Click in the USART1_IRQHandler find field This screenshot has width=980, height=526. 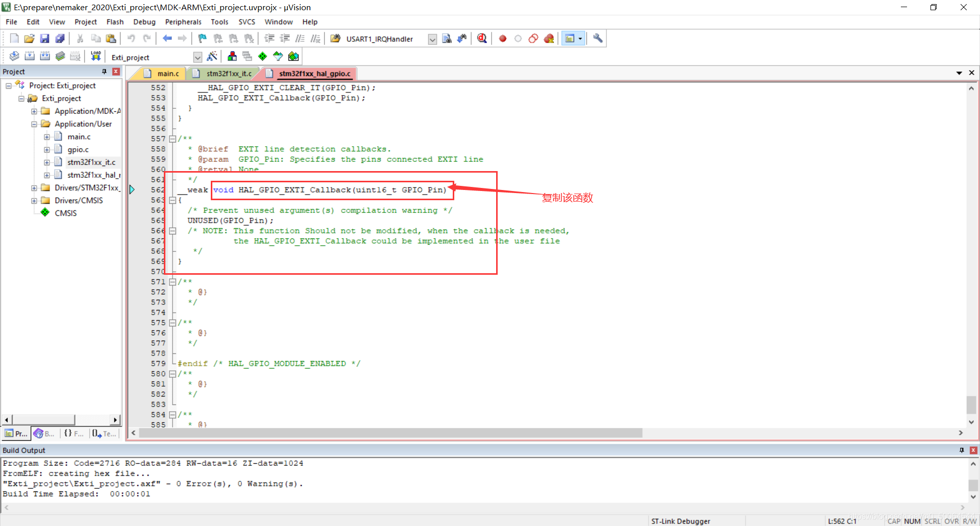tap(385, 39)
